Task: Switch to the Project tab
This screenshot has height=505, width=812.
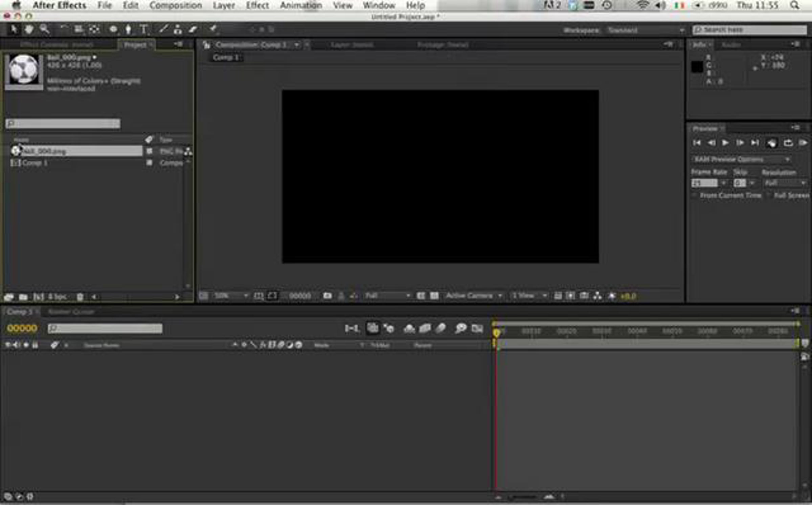Action: (135, 45)
